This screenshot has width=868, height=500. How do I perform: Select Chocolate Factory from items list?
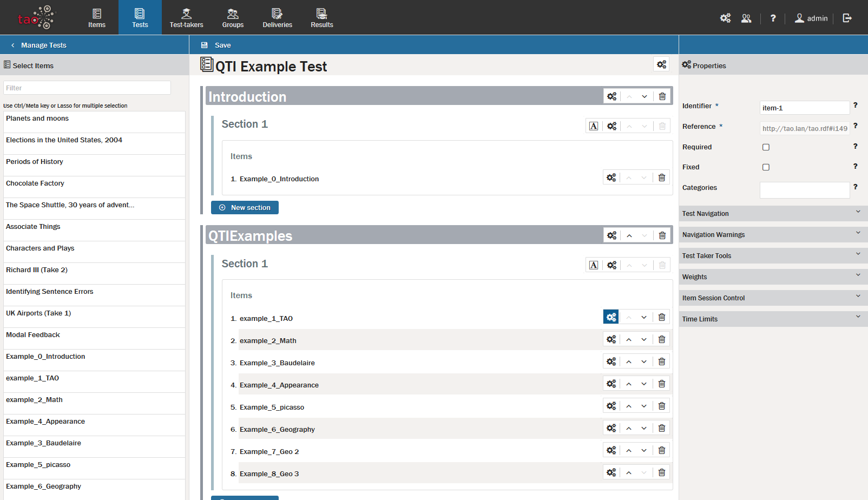coord(35,183)
